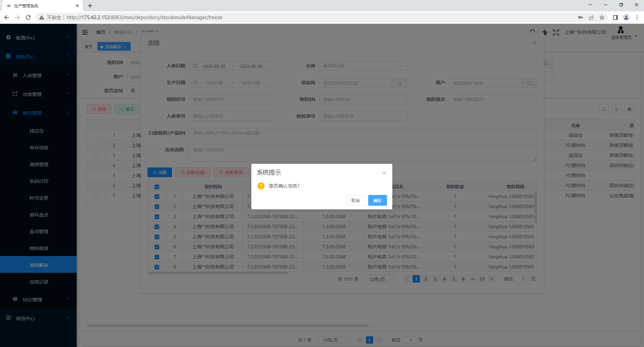Click the column settings grid icon

(630, 109)
